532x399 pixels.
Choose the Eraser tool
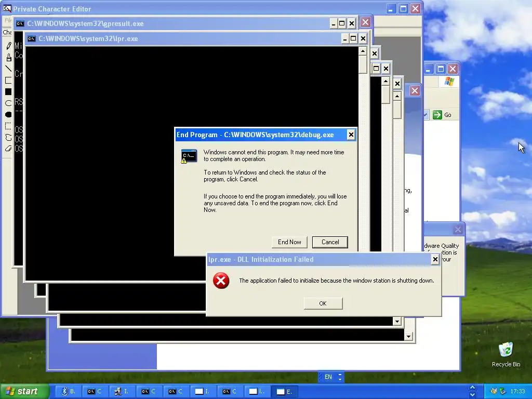tap(8, 149)
